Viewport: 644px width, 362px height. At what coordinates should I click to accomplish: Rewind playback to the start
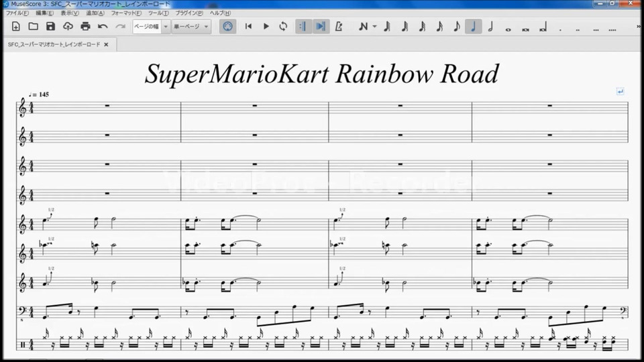pos(248,27)
